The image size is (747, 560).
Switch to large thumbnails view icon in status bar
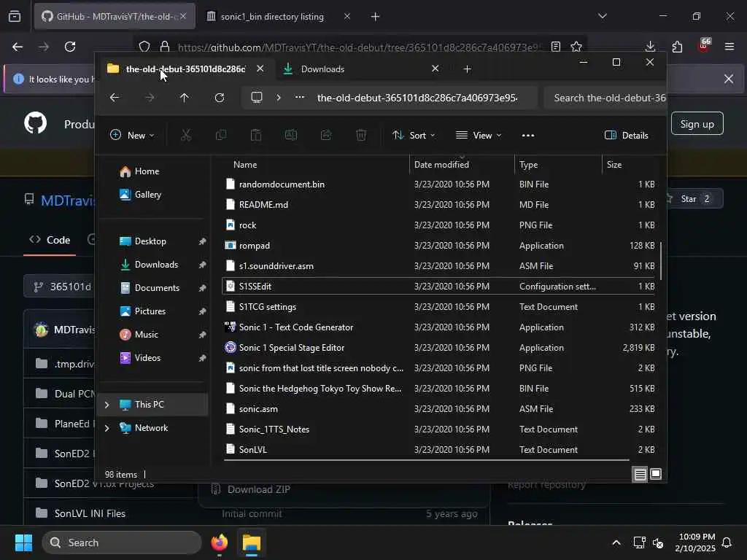(x=656, y=474)
